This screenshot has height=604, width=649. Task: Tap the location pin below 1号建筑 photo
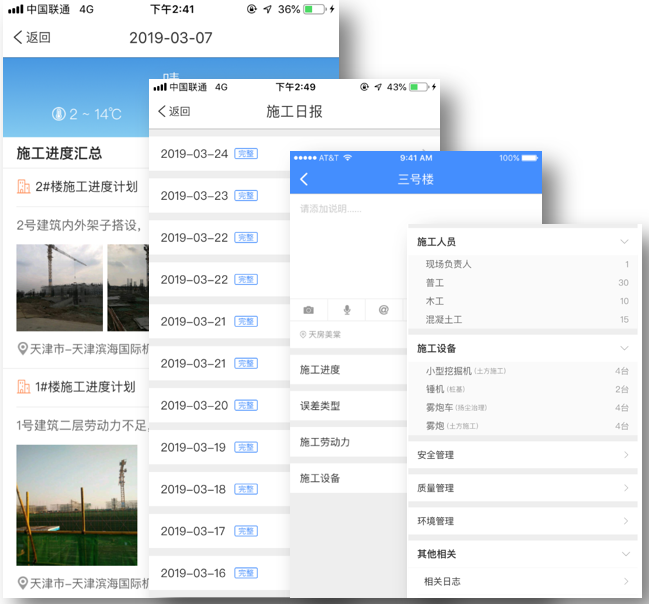click(x=23, y=583)
